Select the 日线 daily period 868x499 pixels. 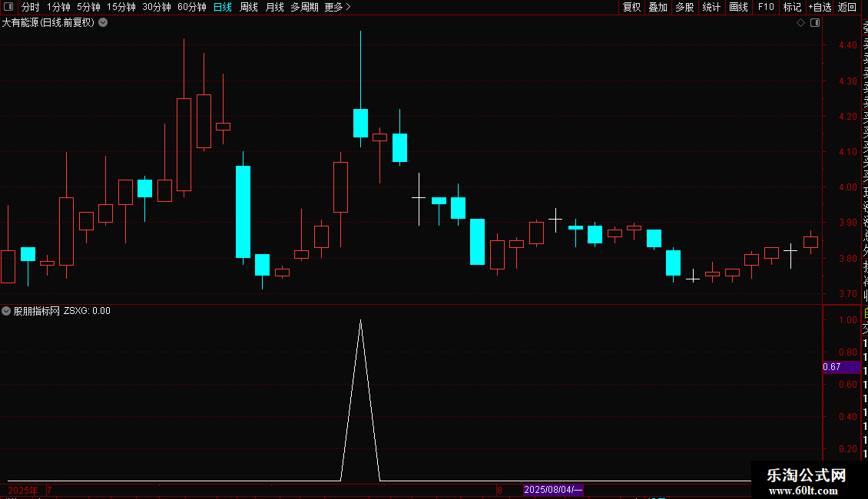click(x=223, y=7)
